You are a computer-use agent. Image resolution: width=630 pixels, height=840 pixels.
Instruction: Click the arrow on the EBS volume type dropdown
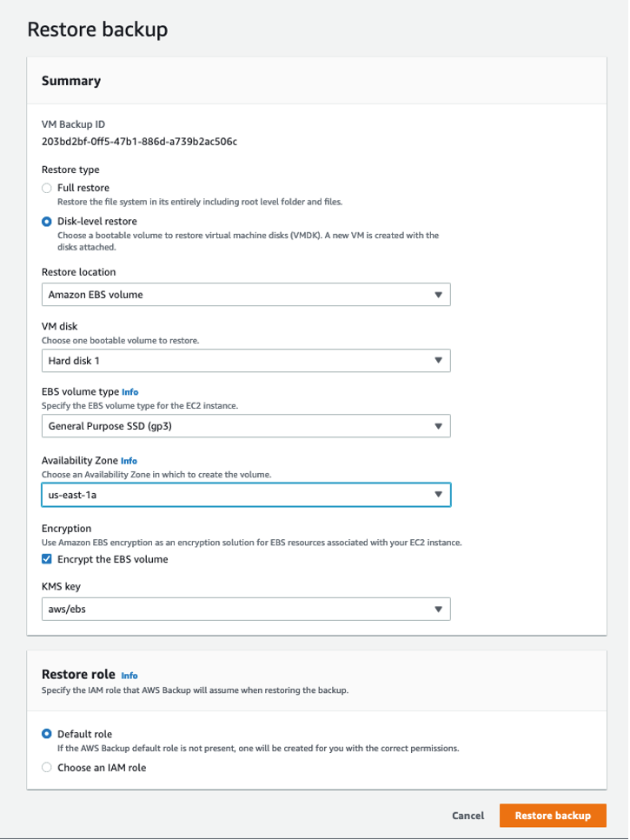pyautogui.click(x=440, y=426)
